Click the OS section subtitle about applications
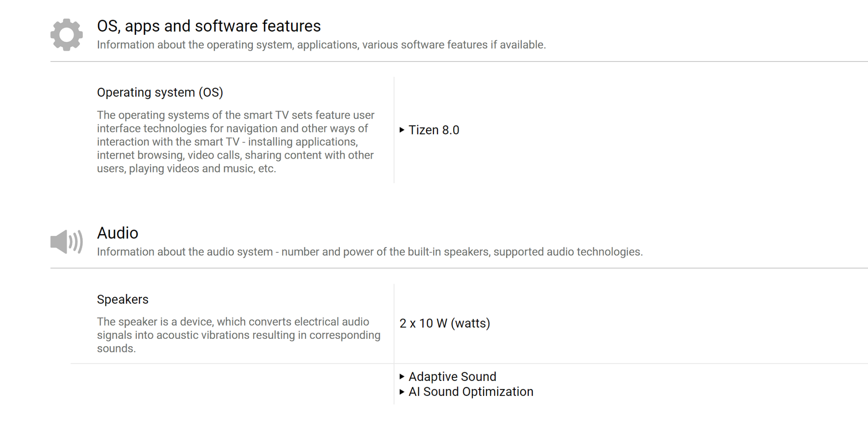The height and width of the screenshot is (442, 868). point(321,45)
